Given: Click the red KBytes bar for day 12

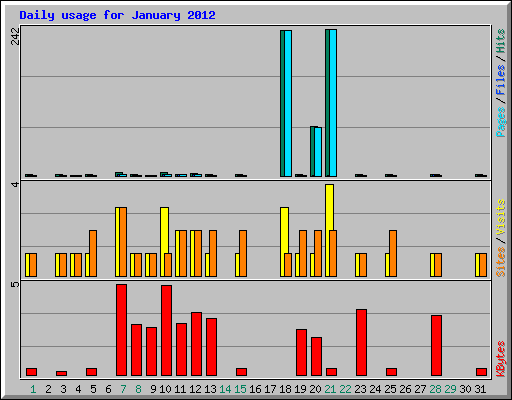Looking at the screenshot, I should tap(196, 344).
